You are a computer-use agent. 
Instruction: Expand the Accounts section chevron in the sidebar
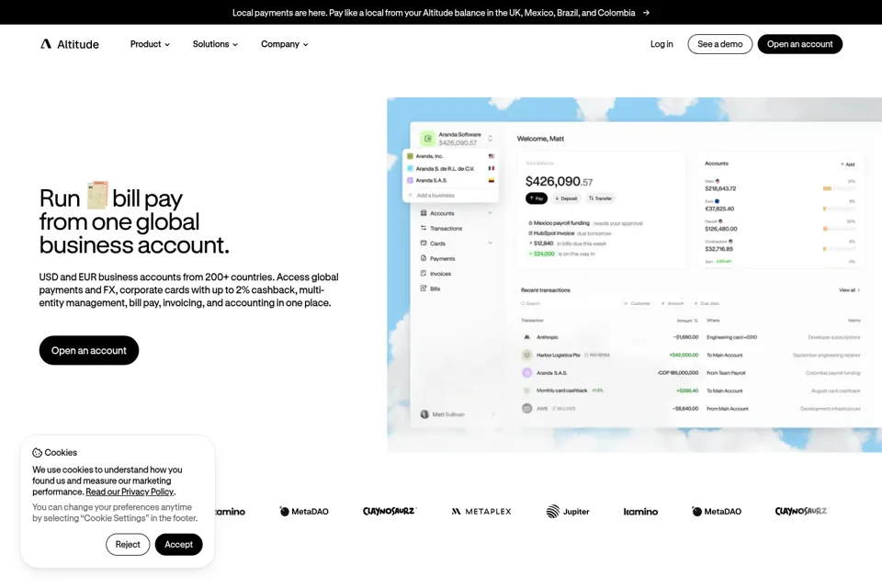click(490, 213)
